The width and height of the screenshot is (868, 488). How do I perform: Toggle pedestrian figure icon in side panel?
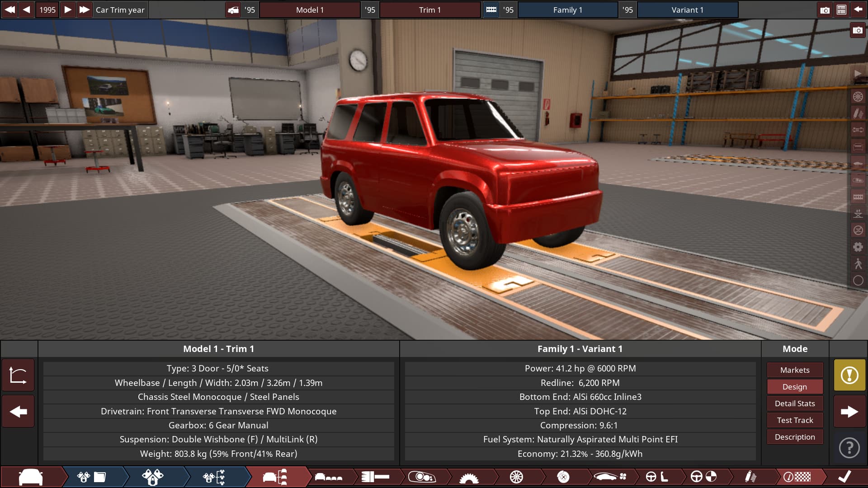858,264
